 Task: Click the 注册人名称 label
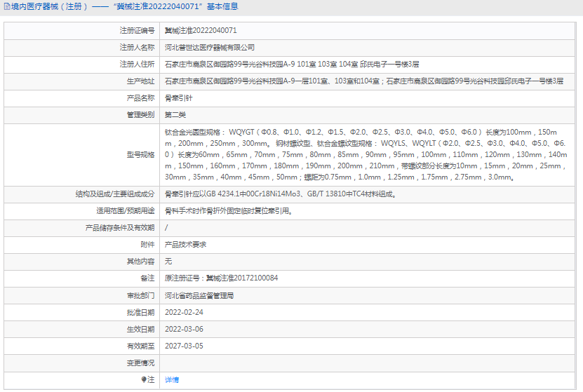click(x=137, y=47)
